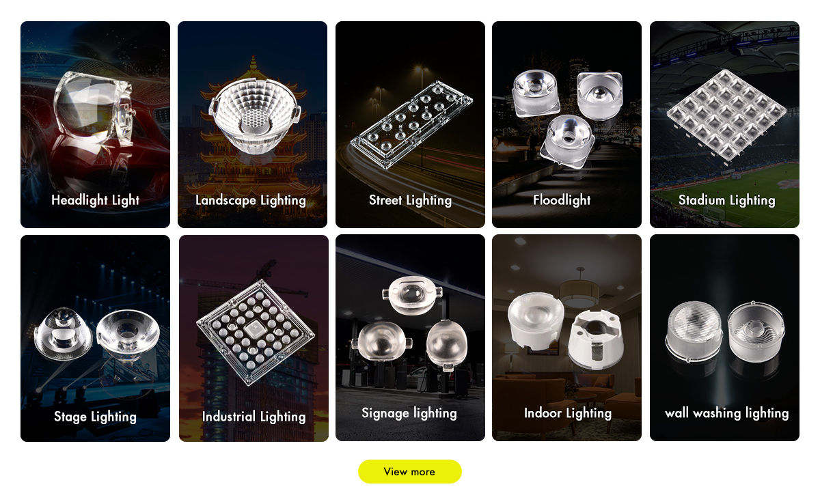The width and height of the screenshot is (820, 504).
Task: Open the Stadium Lighting category card
Action: click(724, 124)
